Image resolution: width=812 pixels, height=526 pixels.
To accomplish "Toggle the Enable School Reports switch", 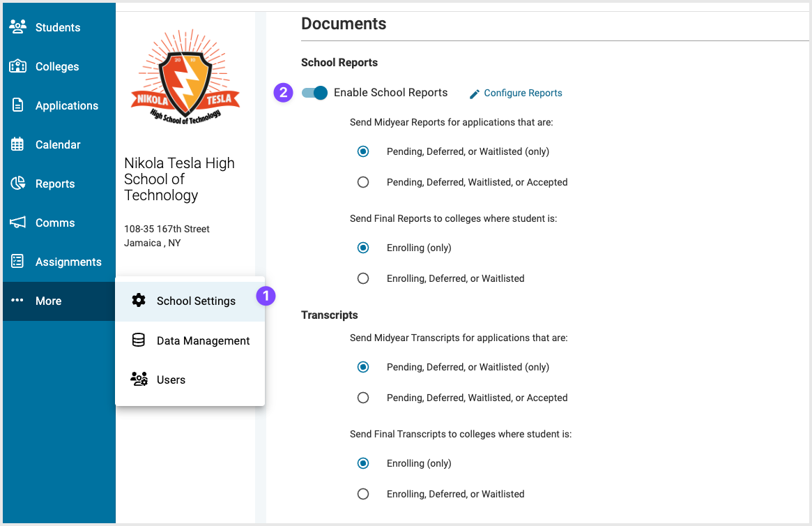I will pos(314,93).
